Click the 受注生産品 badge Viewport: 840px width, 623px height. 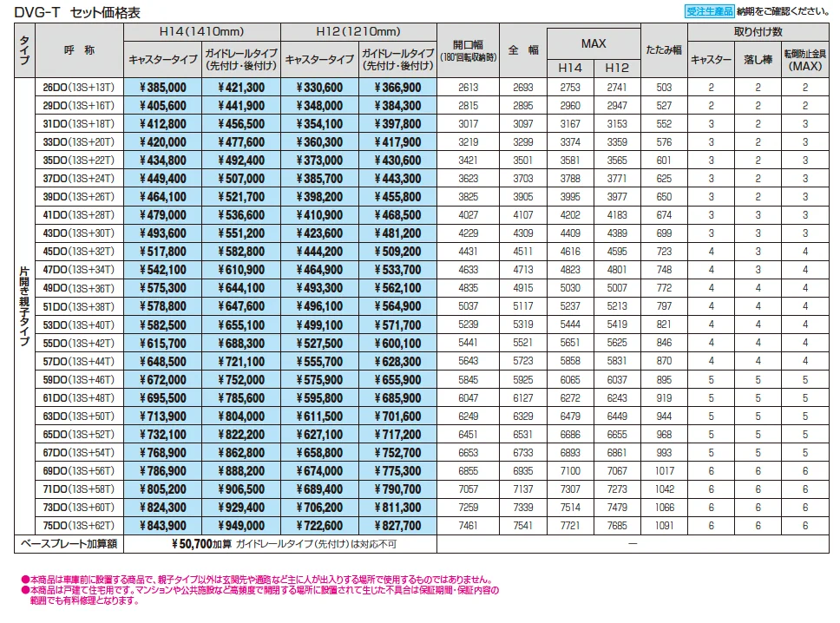pos(709,11)
